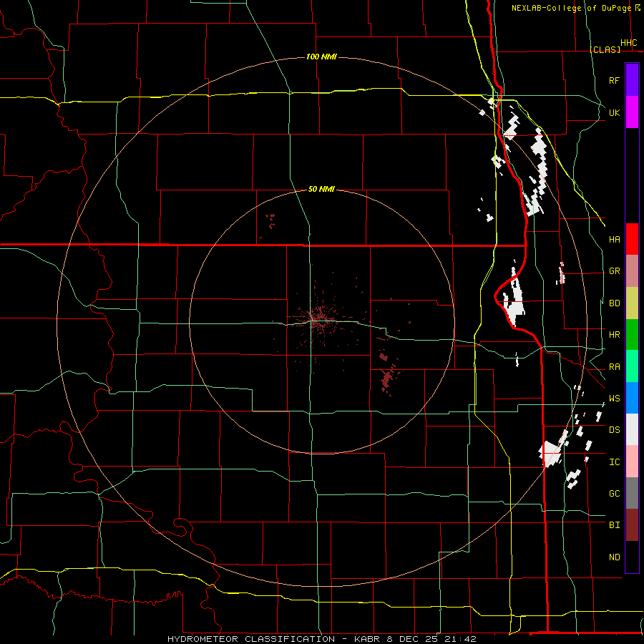This screenshot has height=644, width=644.
Task: Click the "50 NMI" range ring label
Action: (x=321, y=189)
